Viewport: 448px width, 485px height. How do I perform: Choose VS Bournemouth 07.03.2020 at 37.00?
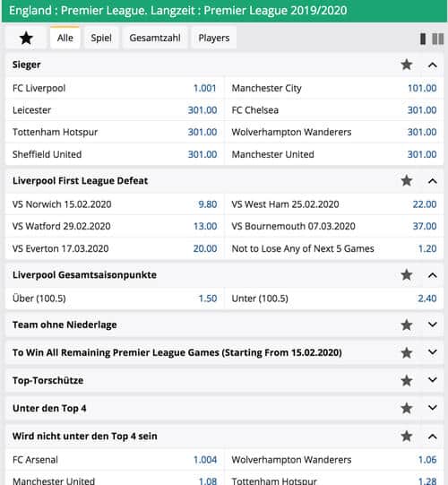click(334, 227)
